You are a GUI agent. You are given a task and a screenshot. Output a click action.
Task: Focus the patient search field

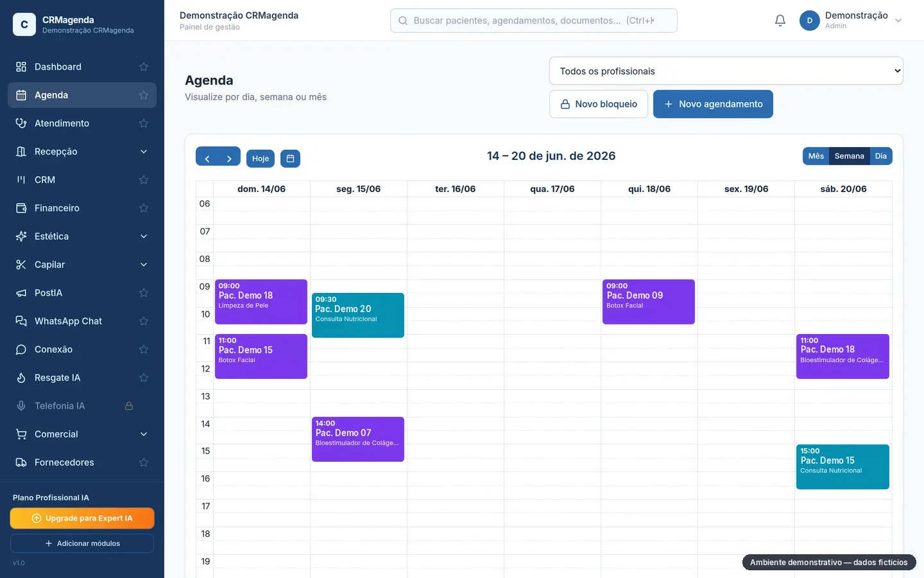point(534,21)
